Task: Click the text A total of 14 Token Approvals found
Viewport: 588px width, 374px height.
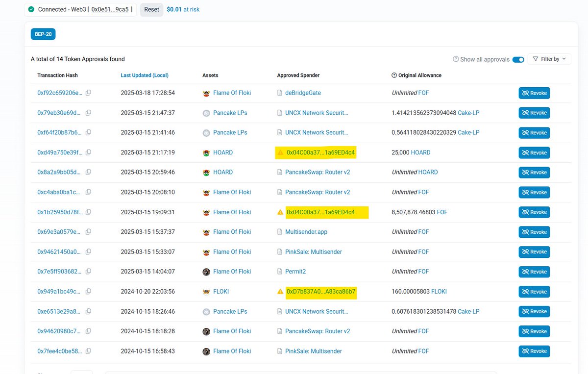Action: click(78, 59)
